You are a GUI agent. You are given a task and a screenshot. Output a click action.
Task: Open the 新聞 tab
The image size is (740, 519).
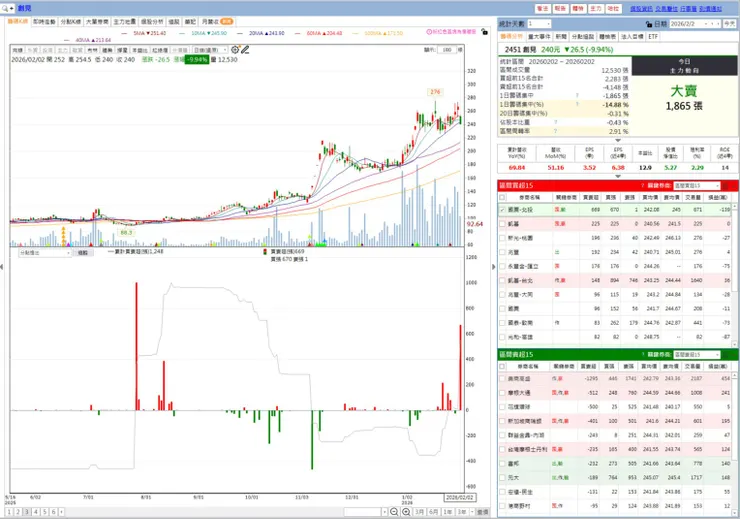click(x=561, y=36)
